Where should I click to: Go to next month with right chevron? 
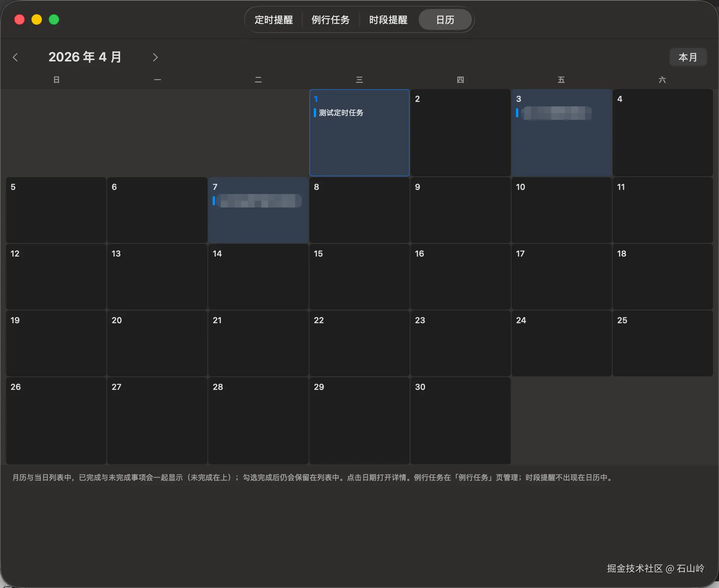[x=155, y=57]
